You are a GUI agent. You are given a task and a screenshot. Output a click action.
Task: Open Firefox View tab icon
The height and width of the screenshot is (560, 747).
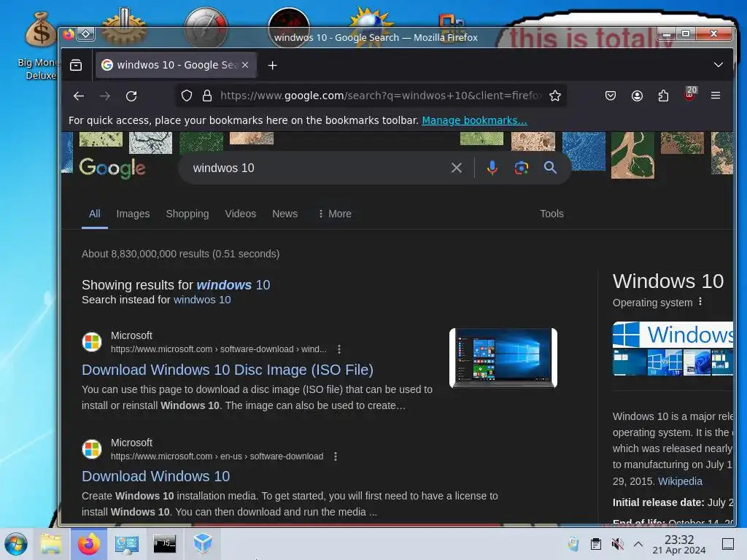[x=76, y=65]
